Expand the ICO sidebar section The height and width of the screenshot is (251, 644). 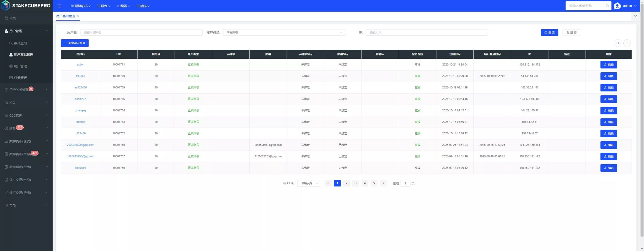26,103
